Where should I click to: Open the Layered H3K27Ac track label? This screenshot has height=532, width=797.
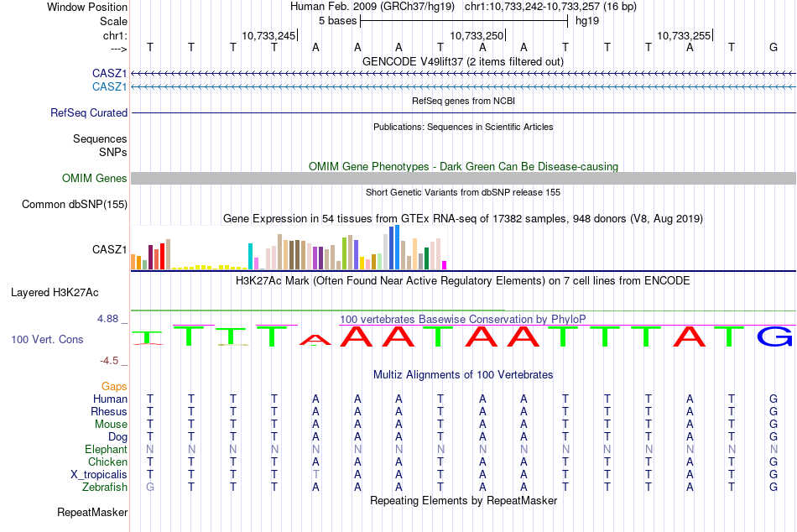(x=55, y=293)
